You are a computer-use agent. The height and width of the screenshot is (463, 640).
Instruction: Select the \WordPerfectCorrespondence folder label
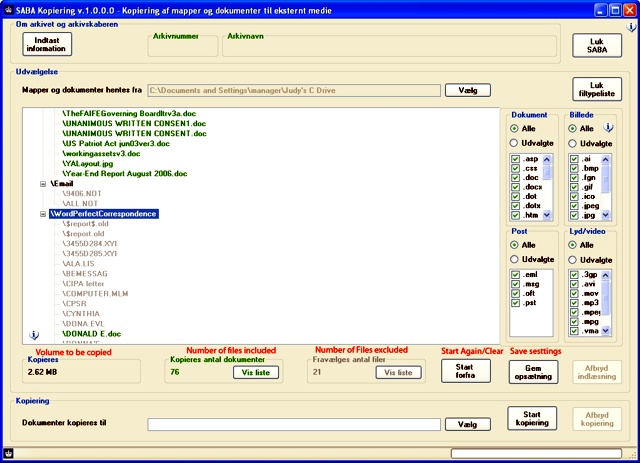point(104,214)
